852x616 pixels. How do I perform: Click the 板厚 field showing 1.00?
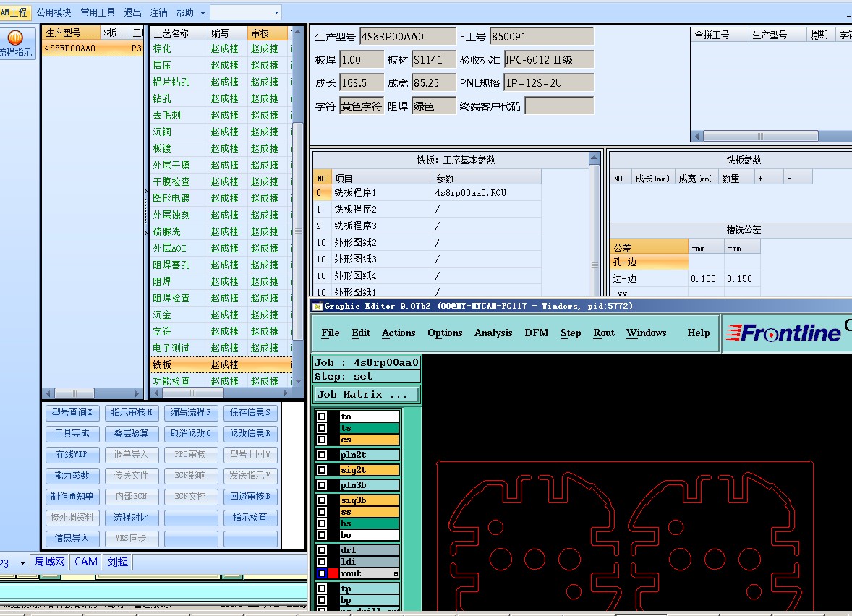tap(362, 60)
